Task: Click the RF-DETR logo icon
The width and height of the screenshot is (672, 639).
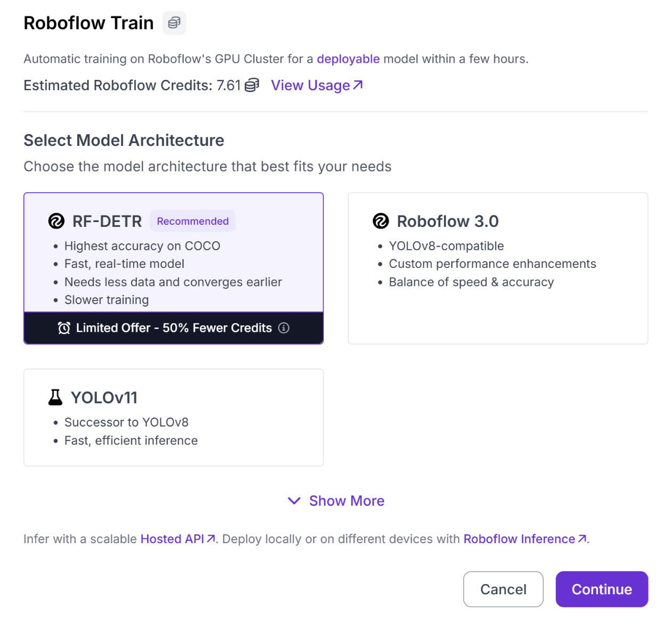Action: 56,221
